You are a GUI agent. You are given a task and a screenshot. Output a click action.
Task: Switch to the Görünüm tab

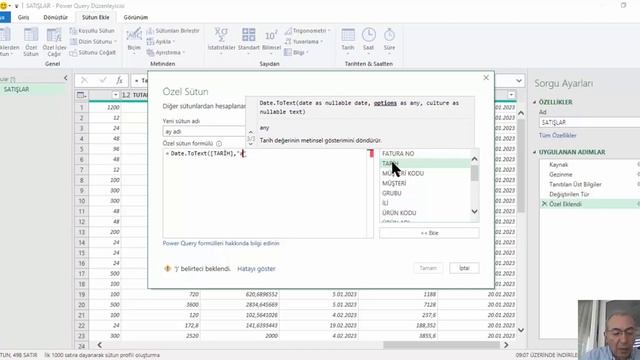(136, 18)
